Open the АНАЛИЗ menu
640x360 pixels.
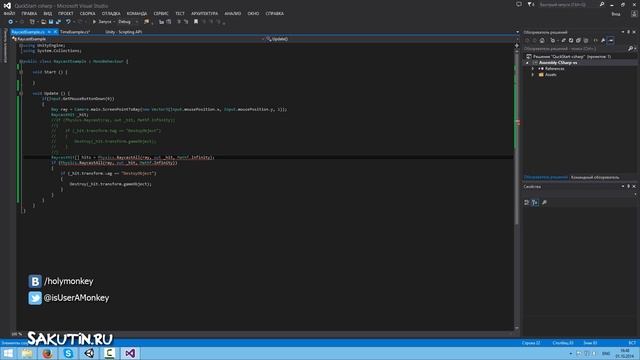tap(232, 13)
